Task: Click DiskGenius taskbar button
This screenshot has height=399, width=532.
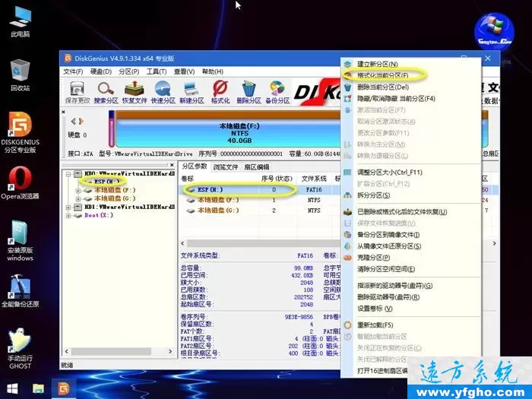Action: (x=63, y=389)
